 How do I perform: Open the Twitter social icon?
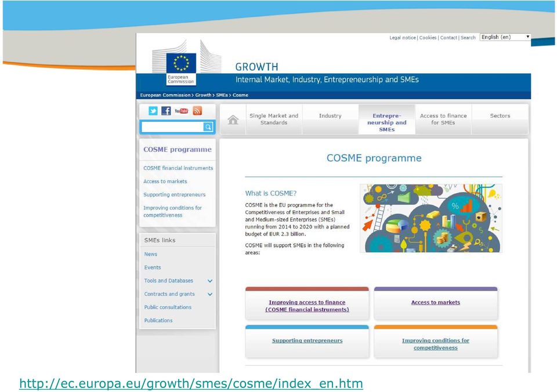click(x=153, y=111)
